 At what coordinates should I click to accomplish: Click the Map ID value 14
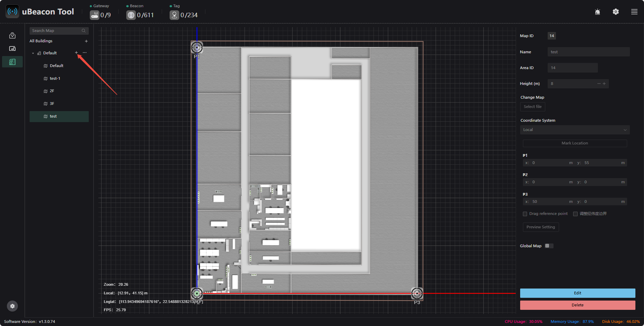pyautogui.click(x=552, y=36)
